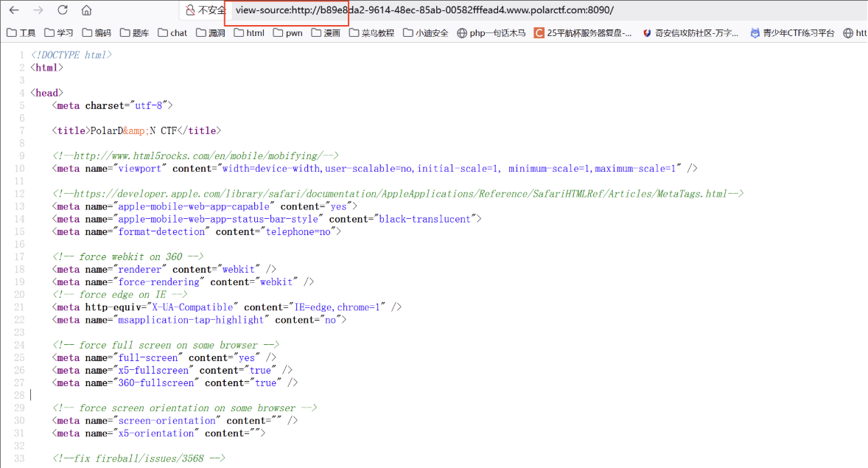
Task: Click the telephone=no content value
Action: (298, 231)
